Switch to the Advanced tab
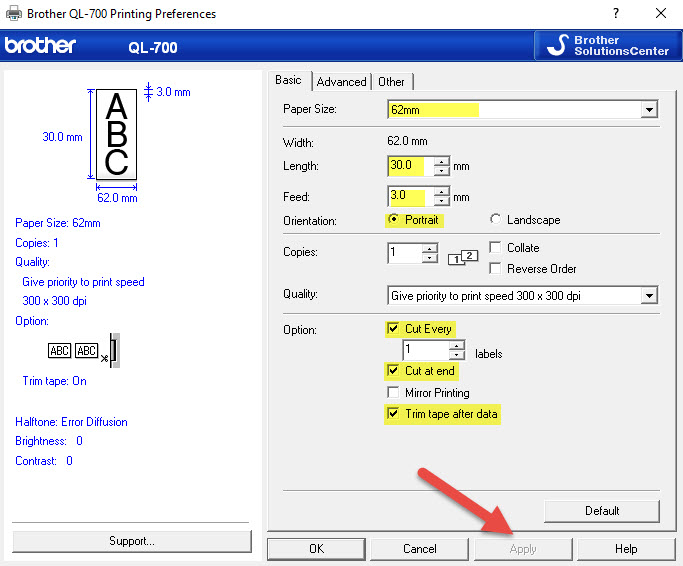683x566 pixels. 341,82
